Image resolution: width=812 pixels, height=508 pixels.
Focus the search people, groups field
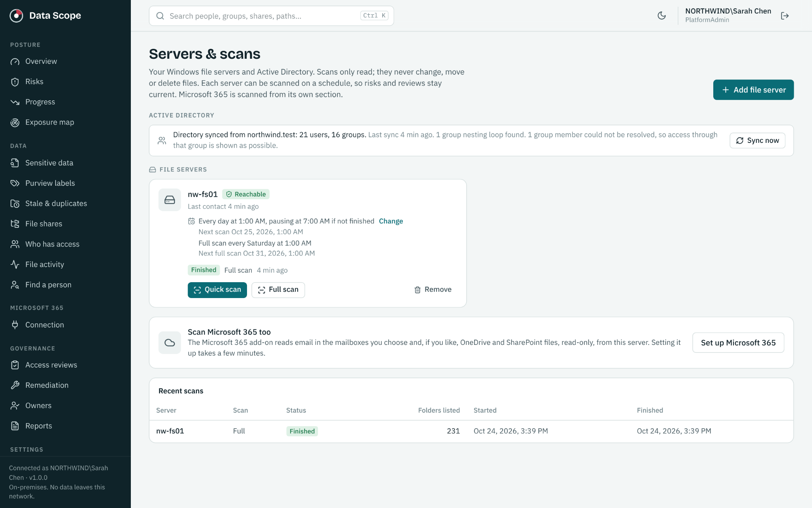click(271, 16)
